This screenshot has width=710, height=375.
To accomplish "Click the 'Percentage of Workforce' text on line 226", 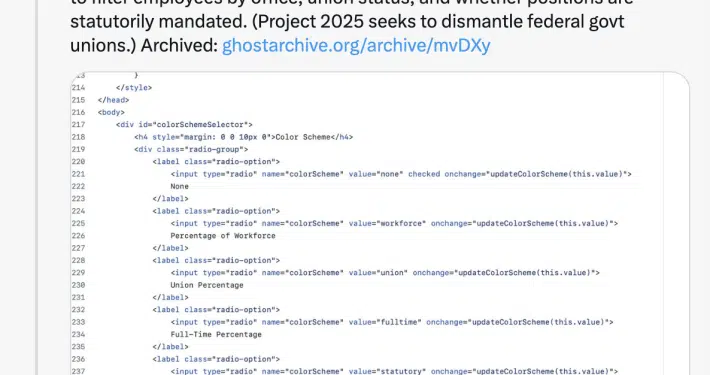I will click(x=223, y=236).
